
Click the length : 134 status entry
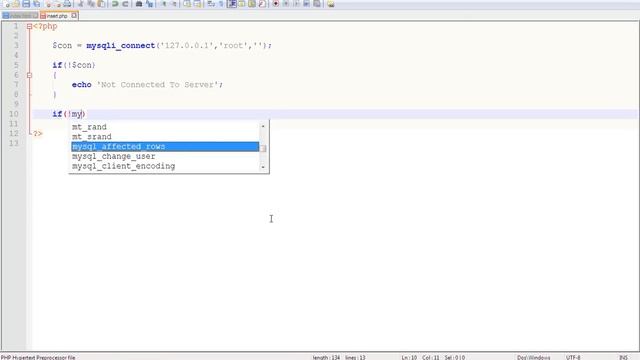pyautogui.click(x=326, y=358)
